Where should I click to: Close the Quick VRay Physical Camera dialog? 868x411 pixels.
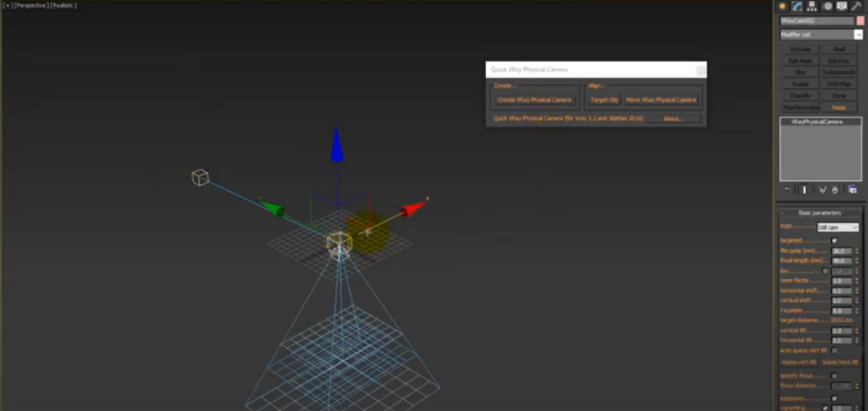[701, 70]
